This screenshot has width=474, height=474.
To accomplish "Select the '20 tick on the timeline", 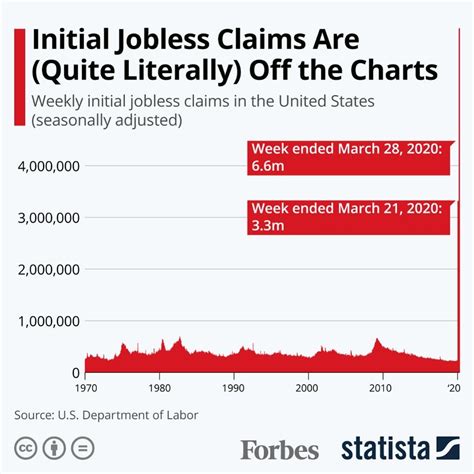I will (x=454, y=388).
